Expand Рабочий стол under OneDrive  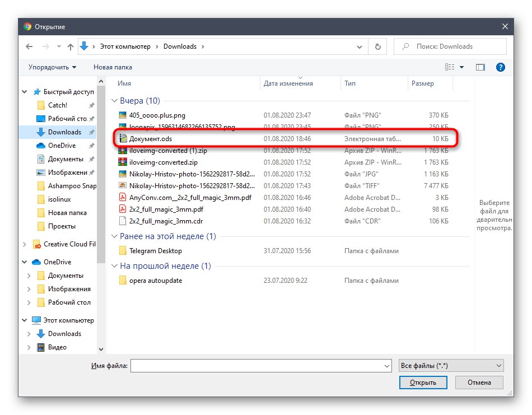[29, 302]
